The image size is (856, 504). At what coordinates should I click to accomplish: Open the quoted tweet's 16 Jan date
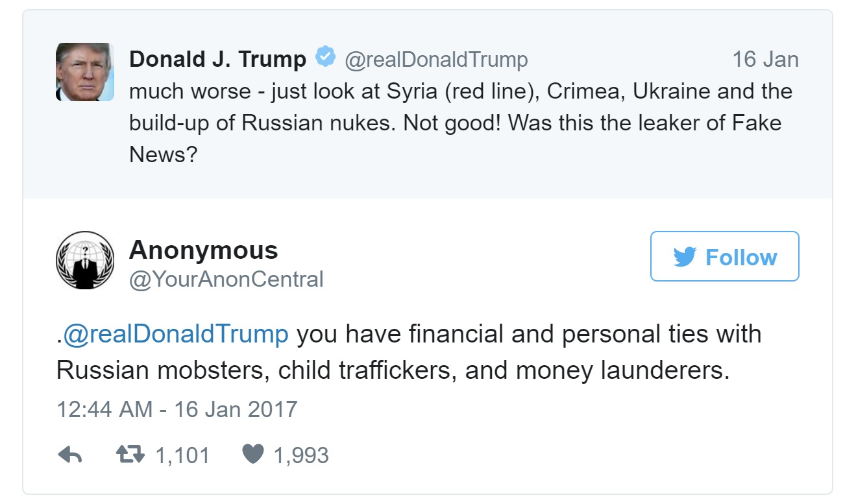[x=765, y=60]
